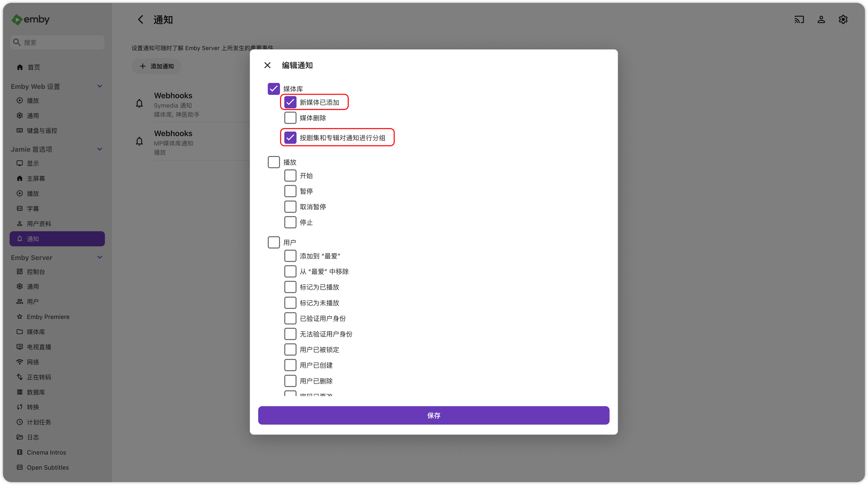Enable the 媒体删除 checkbox
The width and height of the screenshot is (868, 485).
coord(290,118)
